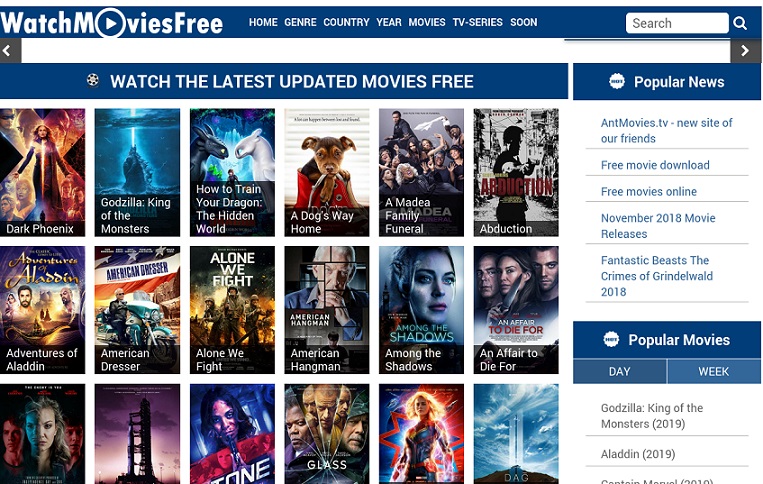This screenshot has height=484, width=763.
Task: Click the left carousel arrow
Action: (x=7, y=51)
